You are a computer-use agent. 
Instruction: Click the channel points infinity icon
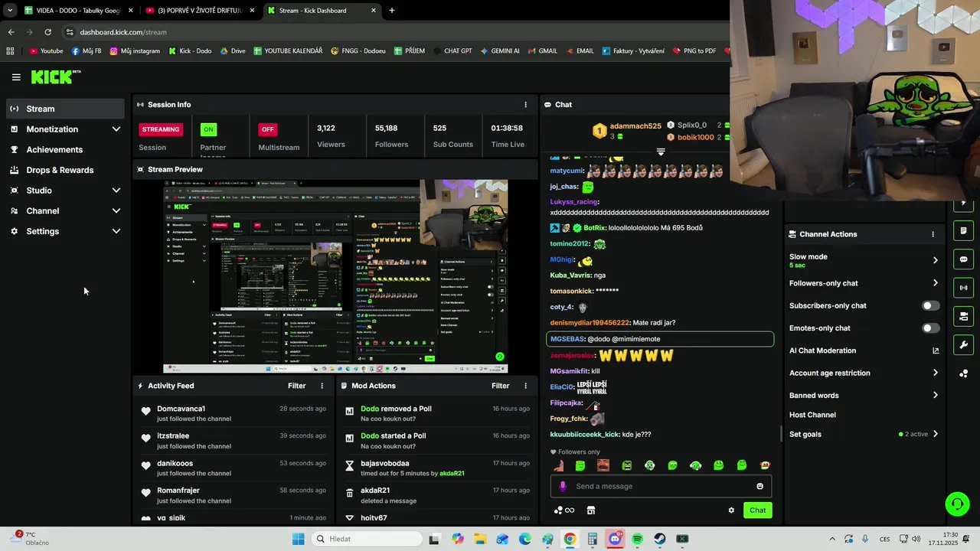564,510
